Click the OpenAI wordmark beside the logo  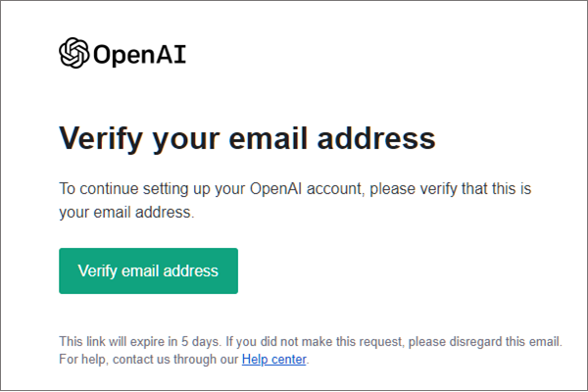click(139, 55)
